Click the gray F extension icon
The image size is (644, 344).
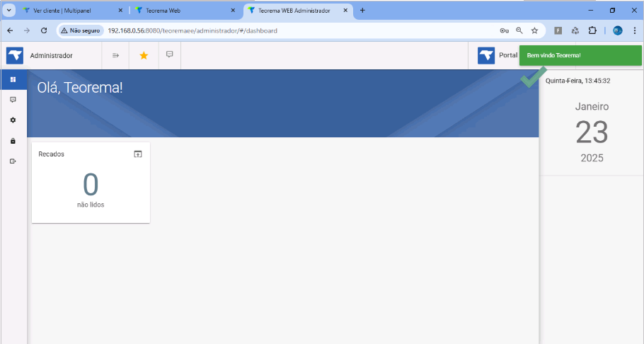click(558, 30)
